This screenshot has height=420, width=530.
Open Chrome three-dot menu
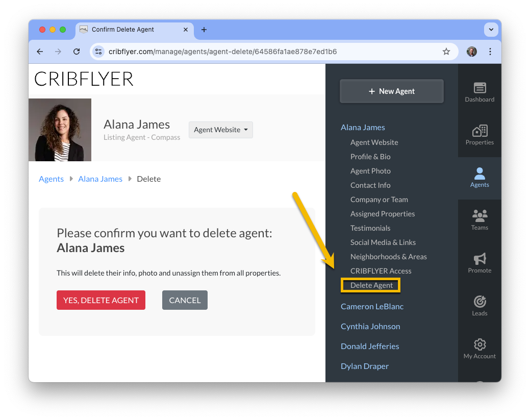490,52
